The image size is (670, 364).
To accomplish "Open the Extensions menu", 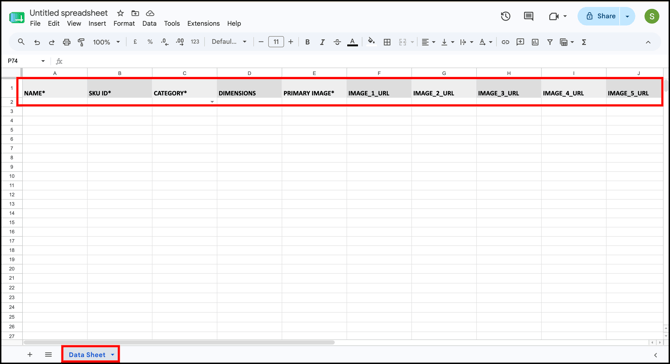I will [x=203, y=23].
